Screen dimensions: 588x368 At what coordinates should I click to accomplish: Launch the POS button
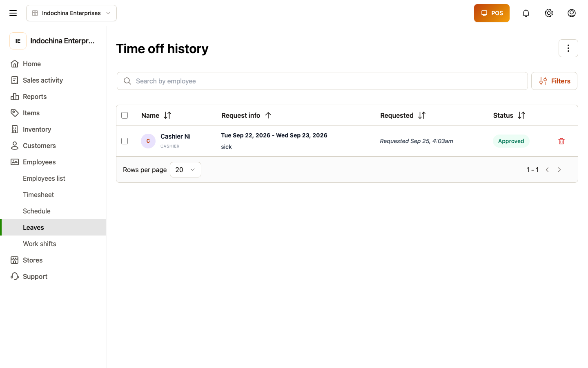pyautogui.click(x=492, y=13)
